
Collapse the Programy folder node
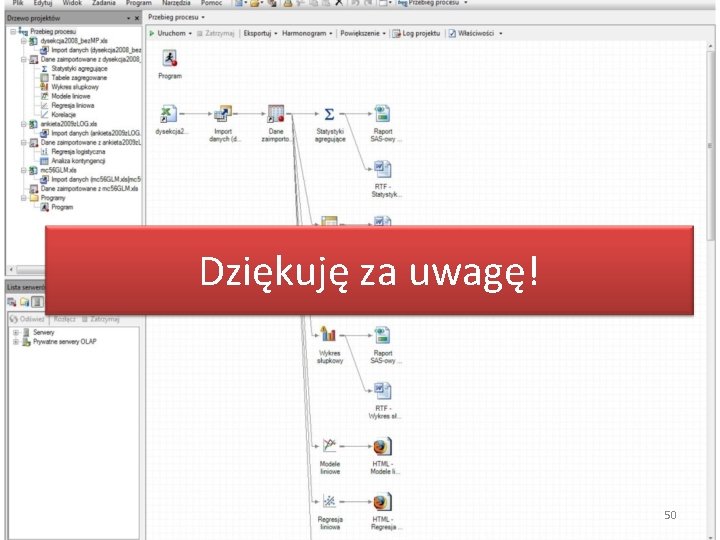click(x=23, y=198)
